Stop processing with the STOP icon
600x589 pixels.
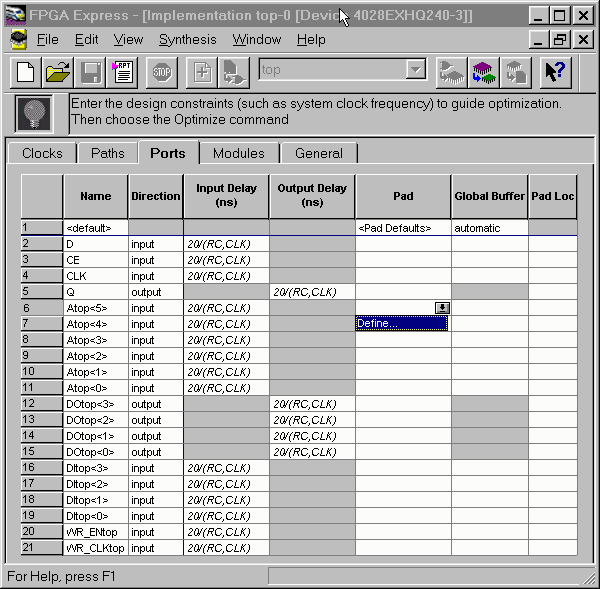click(162, 72)
